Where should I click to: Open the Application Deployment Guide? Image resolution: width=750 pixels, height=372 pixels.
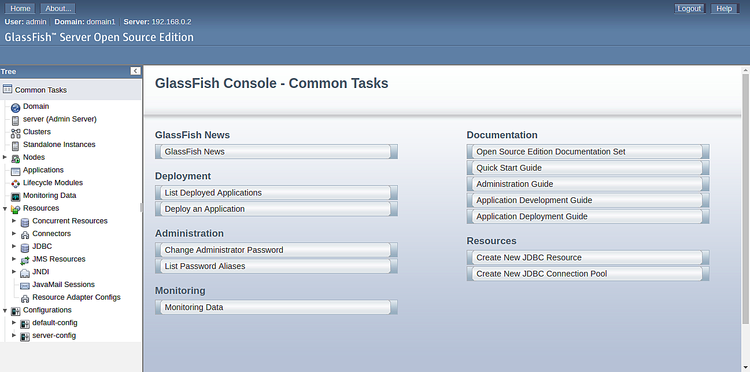tap(588, 217)
